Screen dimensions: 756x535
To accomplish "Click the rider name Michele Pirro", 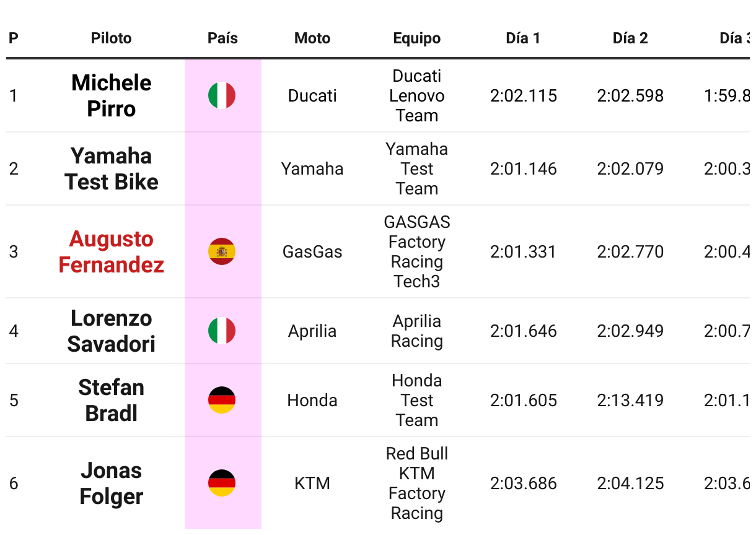I will tap(112, 95).
